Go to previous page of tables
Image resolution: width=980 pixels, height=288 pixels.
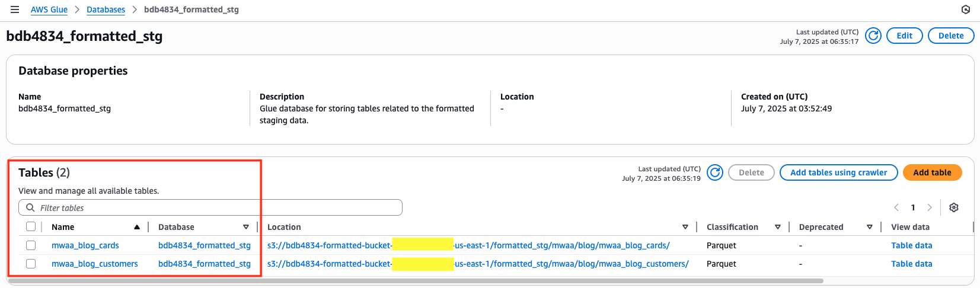coord(896,207)
